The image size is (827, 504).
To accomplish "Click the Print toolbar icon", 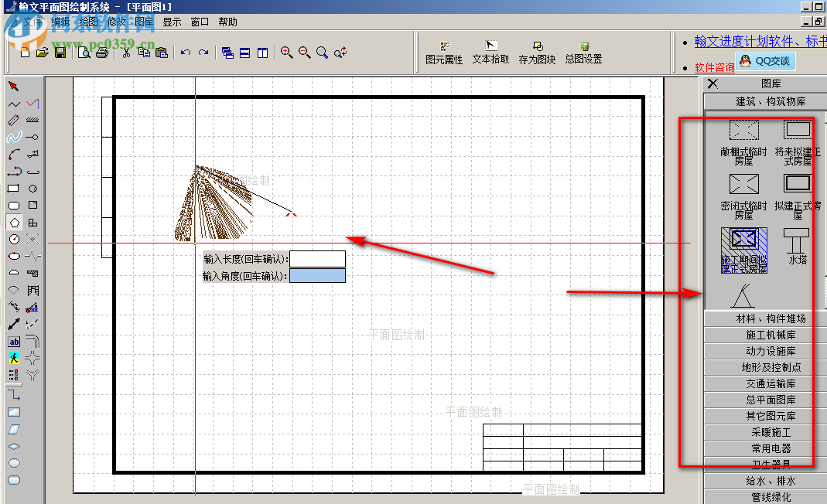I will (x=101, y=53).
